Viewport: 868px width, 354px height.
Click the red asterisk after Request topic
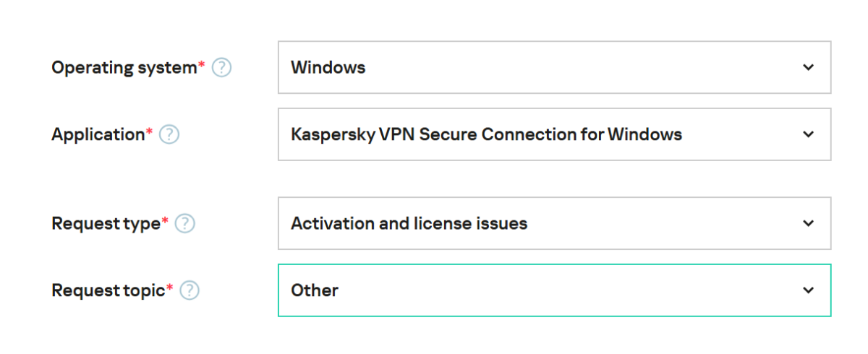click(x=170, y=288)
